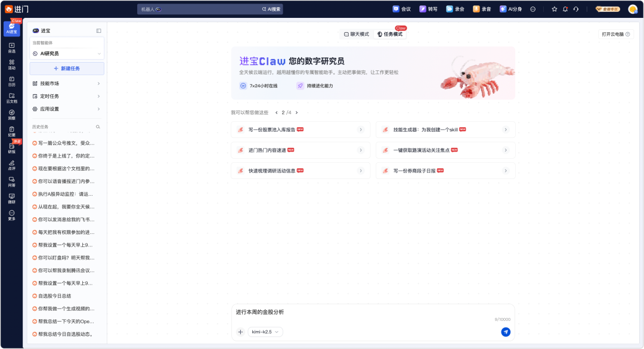The width and height of the screenshot is (644, 349).
Task: Open 云文档 cloud documents in sidebar
Action: [x=11, y=98]
